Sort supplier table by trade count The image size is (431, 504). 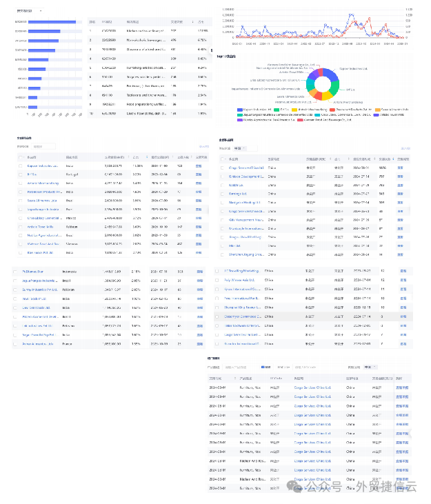point(393,159)
